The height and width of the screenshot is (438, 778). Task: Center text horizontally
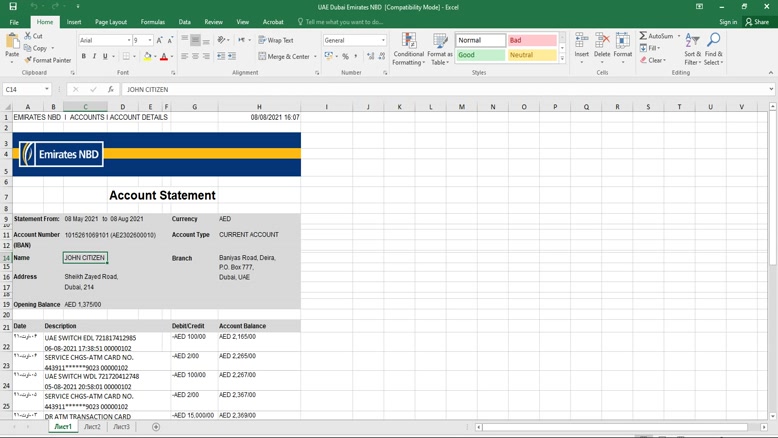195,56
